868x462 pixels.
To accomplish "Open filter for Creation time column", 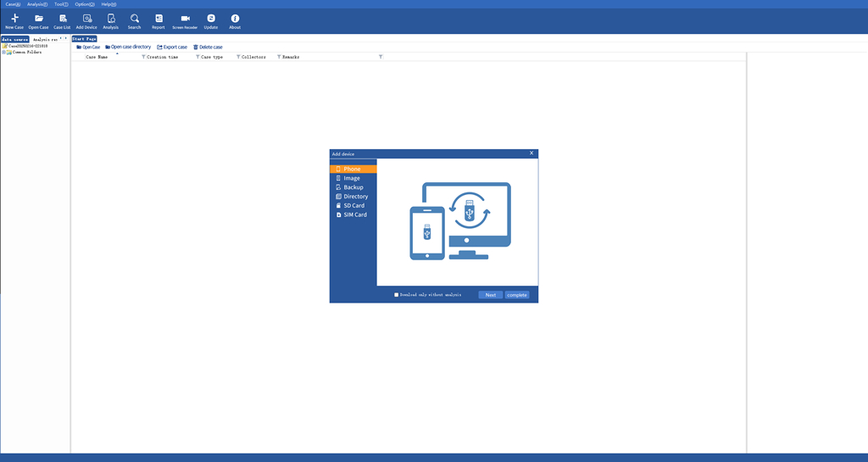I will click(143, 57).
